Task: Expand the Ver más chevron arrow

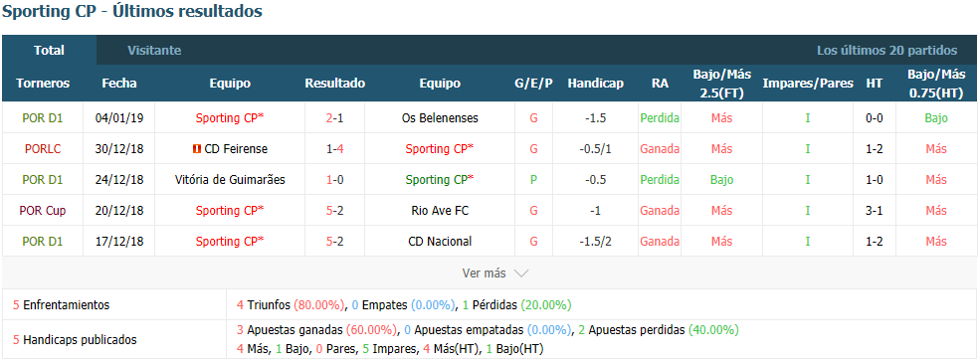Action: tap(521, 273)
